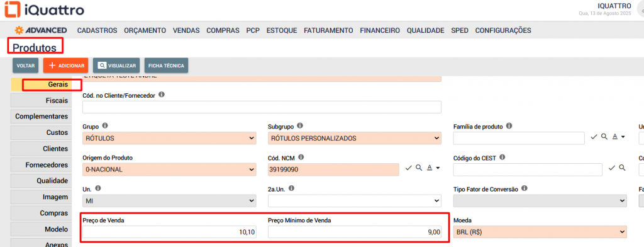Click the Família de produto input field
Viewport: 644px width, 247px height.
click(x=519, y=139)
